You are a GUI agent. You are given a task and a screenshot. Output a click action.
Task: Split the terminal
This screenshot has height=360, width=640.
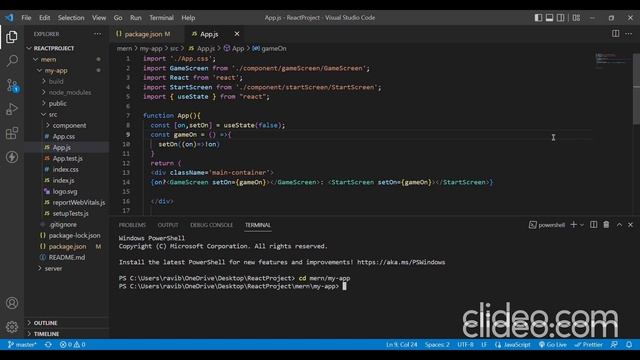[593, 225]
